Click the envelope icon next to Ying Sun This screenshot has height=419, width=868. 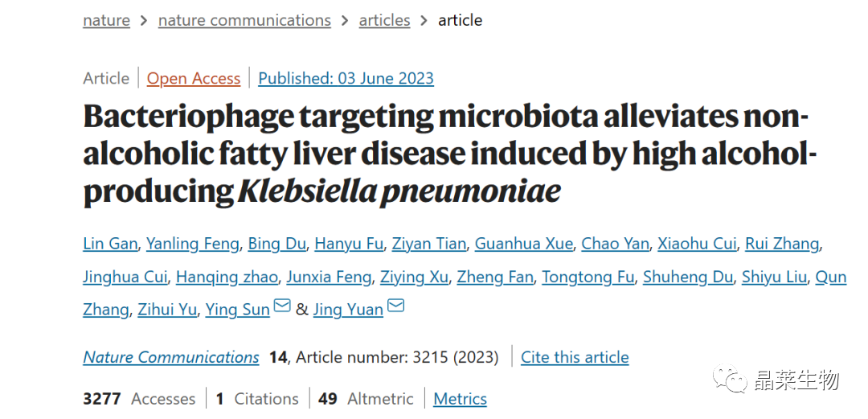[x=282, y=306]
